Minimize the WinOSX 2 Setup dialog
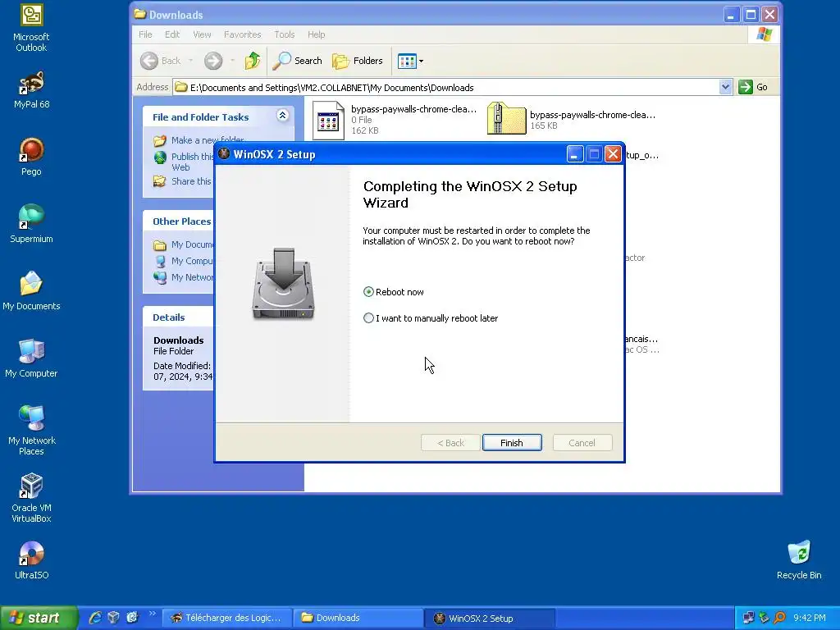The image size is (840, 630). pos(574,154)
